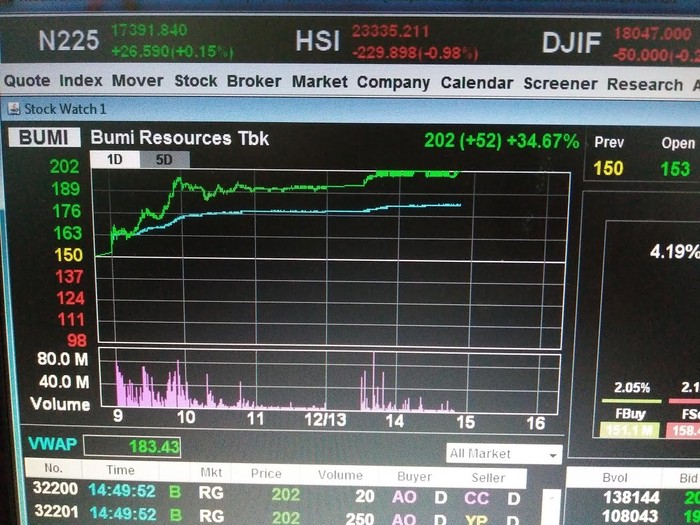Click the BUMI ticker input field
Viewport: 700px width, 525px height.
tap(44, 138)
